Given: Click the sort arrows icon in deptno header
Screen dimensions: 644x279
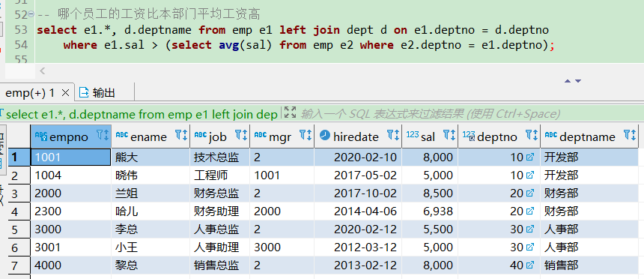Looking at the screenshot, I should [535, 134].
